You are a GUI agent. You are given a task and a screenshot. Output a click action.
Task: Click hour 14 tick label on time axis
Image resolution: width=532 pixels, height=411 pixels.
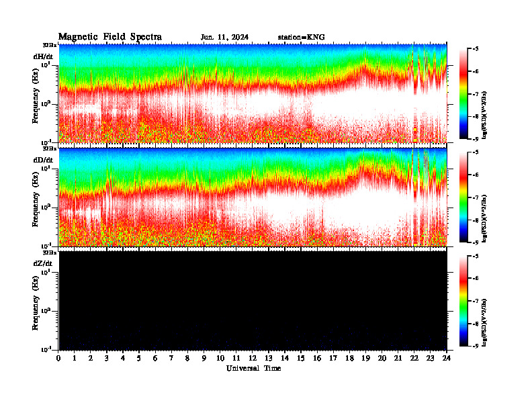(x=285, y=359)
